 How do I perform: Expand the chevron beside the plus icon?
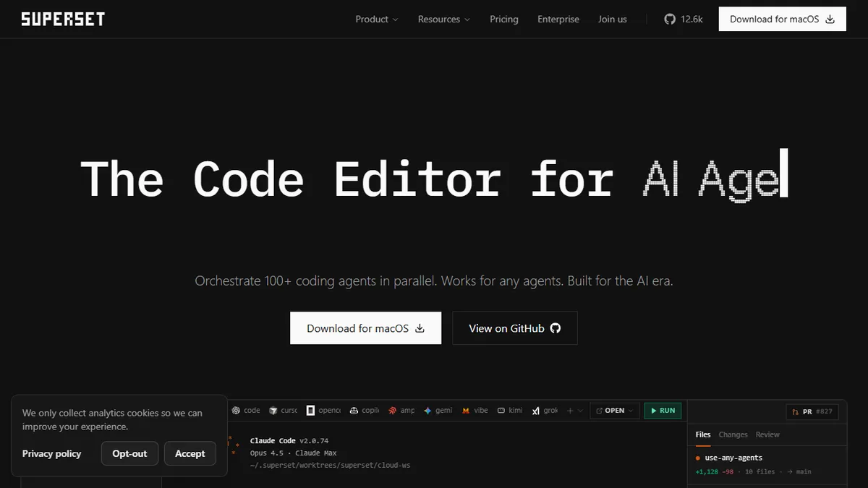580,411
